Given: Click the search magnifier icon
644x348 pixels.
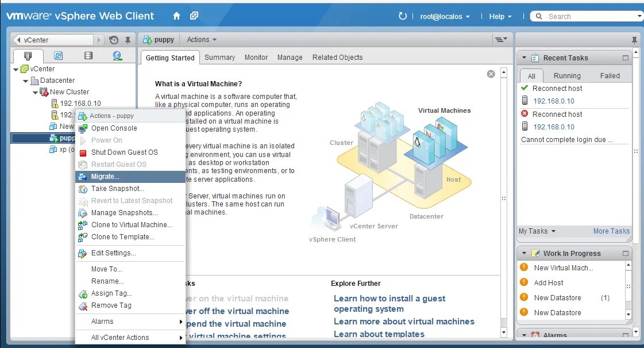Looking at the screenshot, I should click(x=539, y=17).
